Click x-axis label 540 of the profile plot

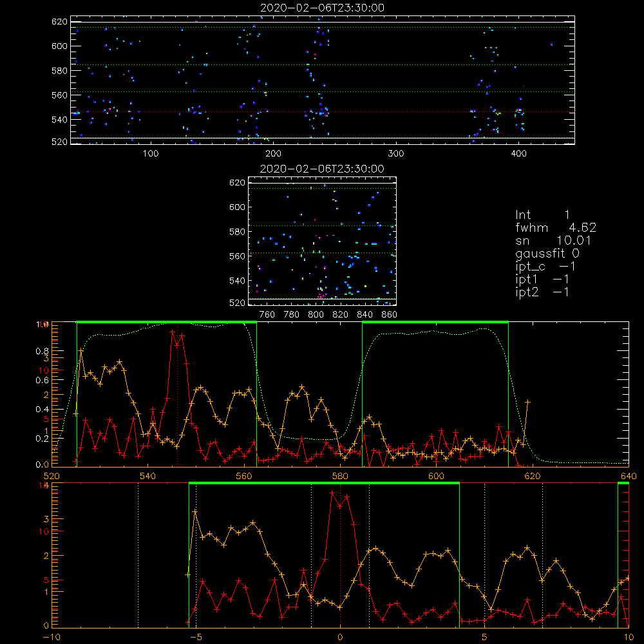pyautogui.click(x=148, y=477)
